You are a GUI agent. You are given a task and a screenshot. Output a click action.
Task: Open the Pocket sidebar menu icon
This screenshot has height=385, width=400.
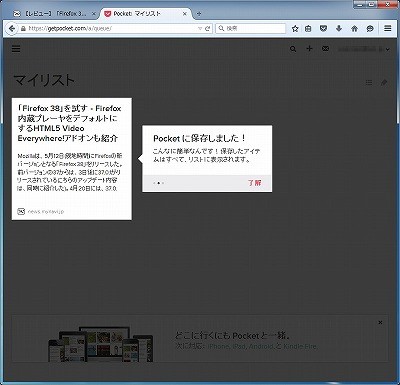(x=16, y=49)
